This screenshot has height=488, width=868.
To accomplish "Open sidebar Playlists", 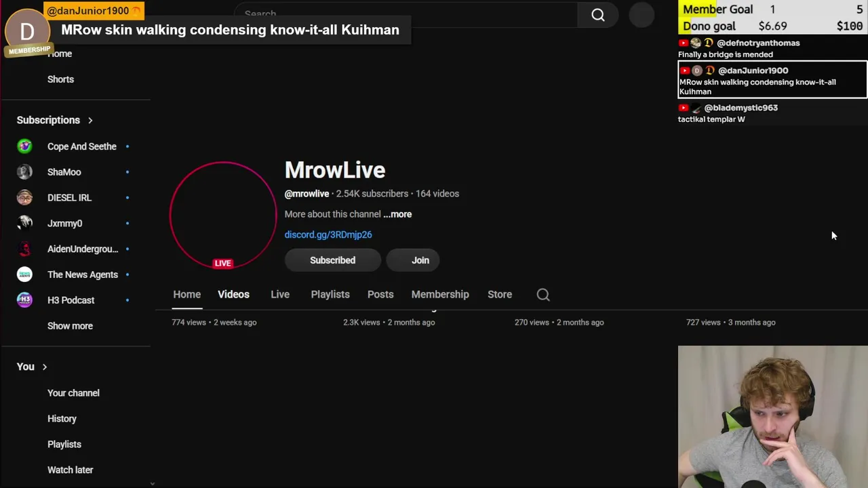I will [64, 445].
